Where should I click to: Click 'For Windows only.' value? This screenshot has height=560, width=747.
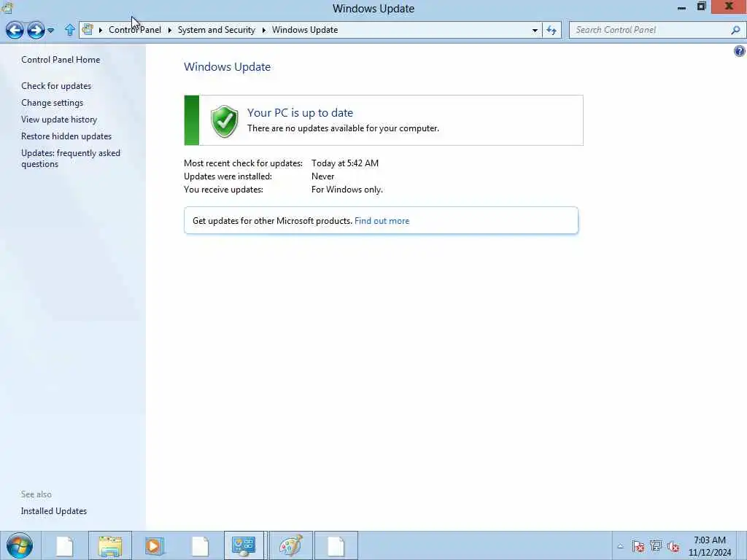click(x=347, y=190)
